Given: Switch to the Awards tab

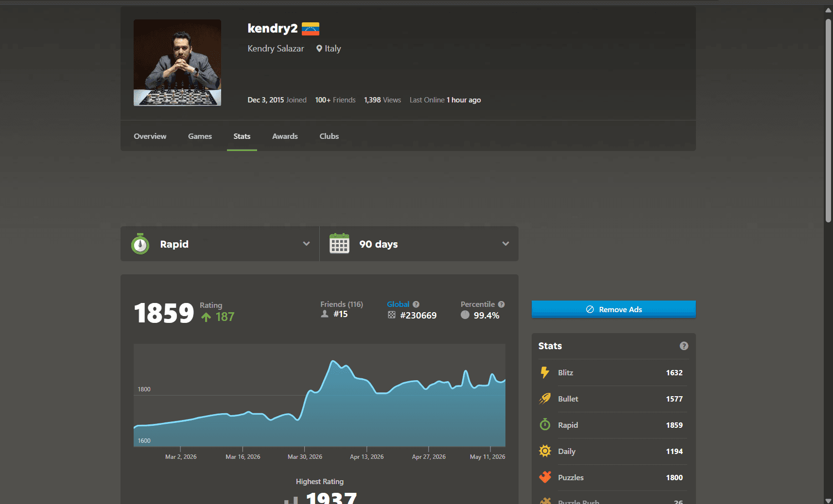Looking at the screenshot, I should (x=285, y=136).
